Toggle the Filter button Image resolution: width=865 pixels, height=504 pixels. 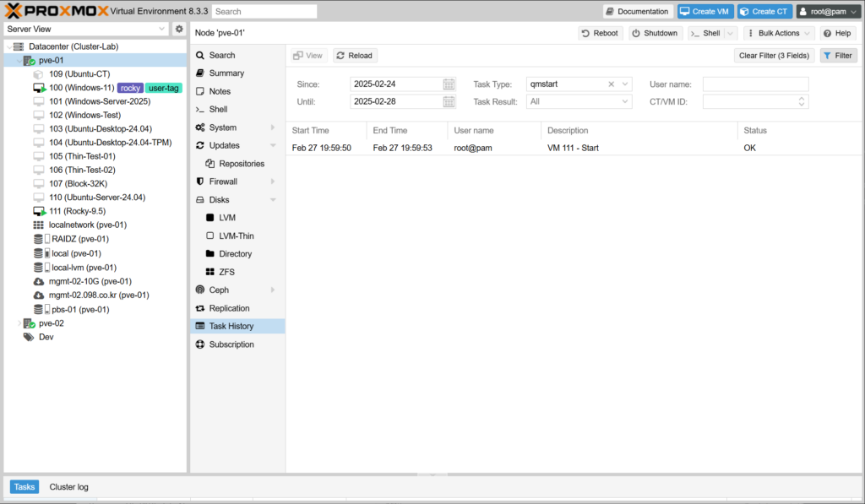point(838,56)
